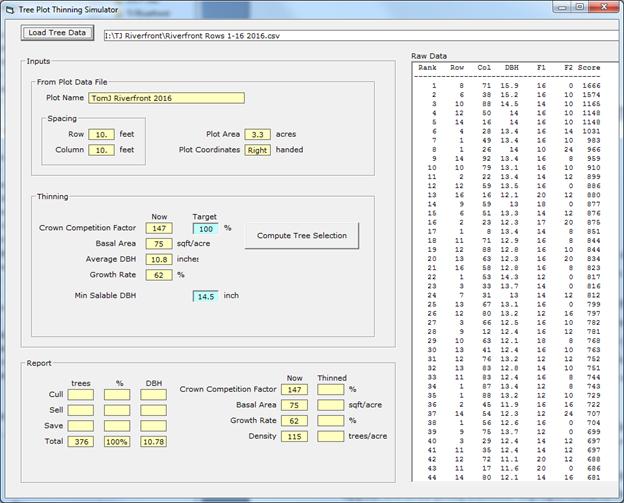Viewport: 624px width, 503px height.
Task: Click the Report Basal Area Now field
Action: pos(294,405)
